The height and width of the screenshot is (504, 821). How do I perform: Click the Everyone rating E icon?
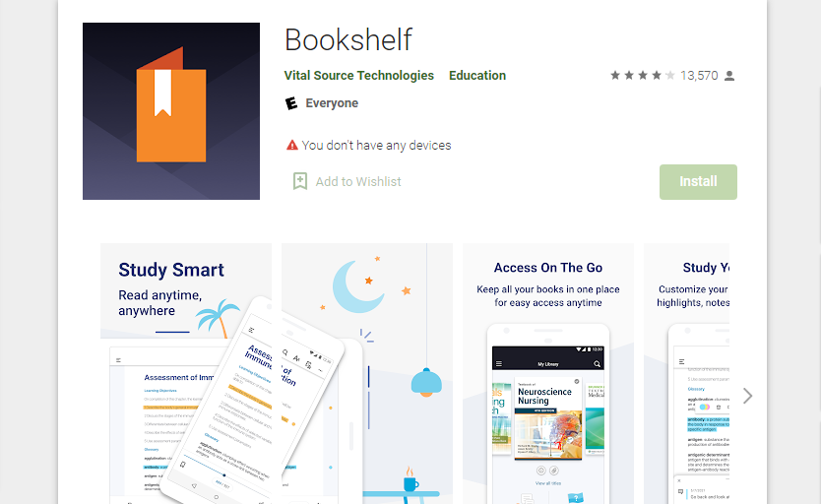pyautogui.click(x=291, y=103)
